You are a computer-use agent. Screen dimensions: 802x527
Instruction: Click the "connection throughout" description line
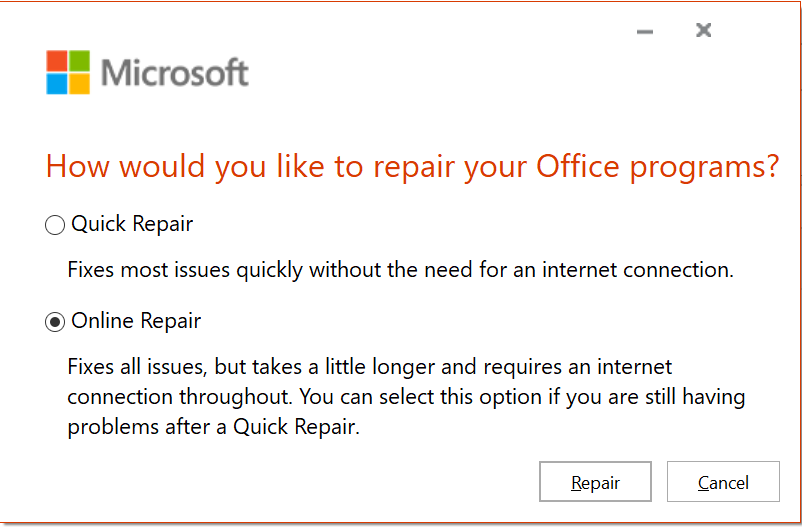[x=406, y=397]
